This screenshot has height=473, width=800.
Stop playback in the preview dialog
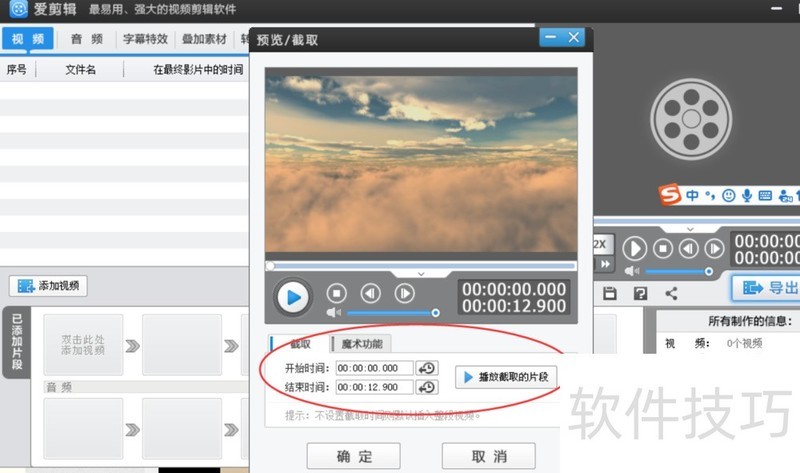click(337, 293)
